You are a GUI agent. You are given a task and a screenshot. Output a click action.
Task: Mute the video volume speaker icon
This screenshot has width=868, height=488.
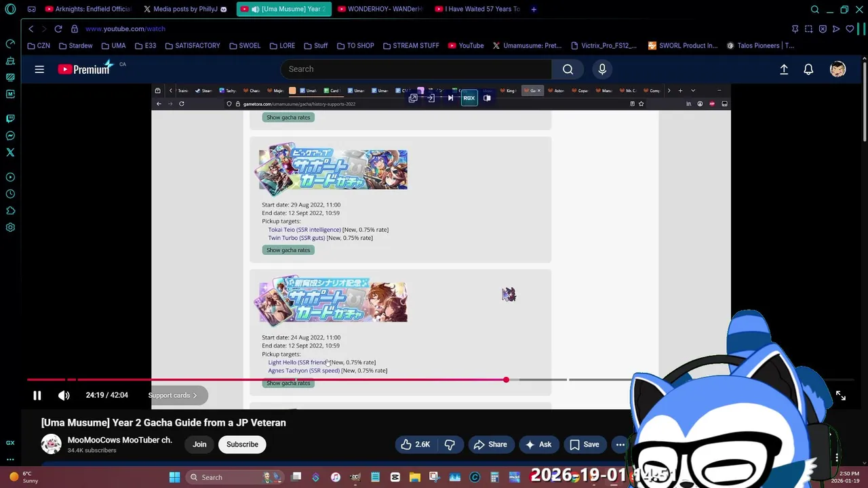pos(64,395)
